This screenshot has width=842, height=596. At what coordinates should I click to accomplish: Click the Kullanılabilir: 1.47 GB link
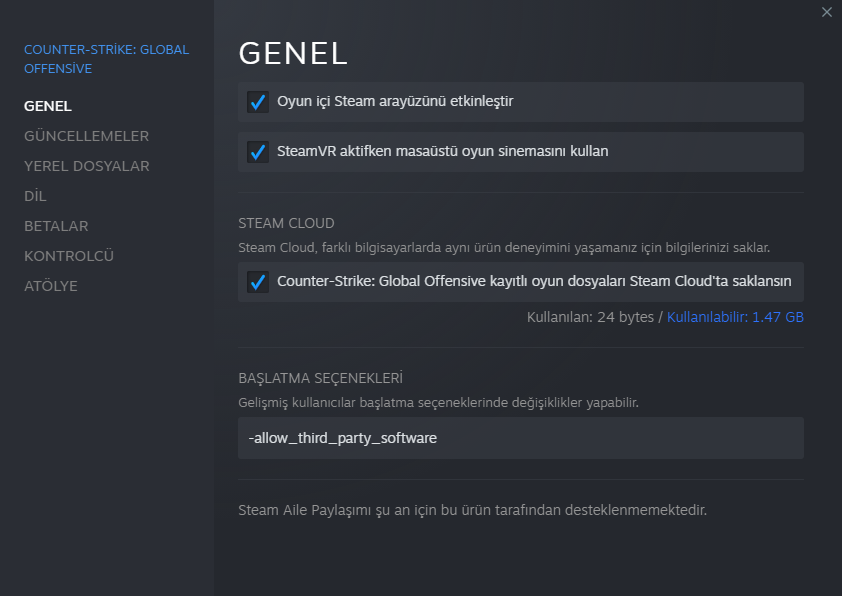click(x=735, y=317)
